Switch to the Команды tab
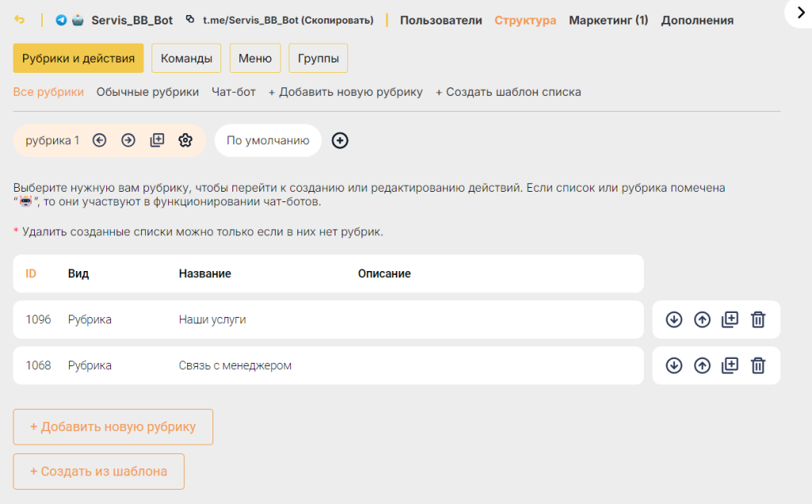This screenshot has width=812, height=504. (186, 58)
